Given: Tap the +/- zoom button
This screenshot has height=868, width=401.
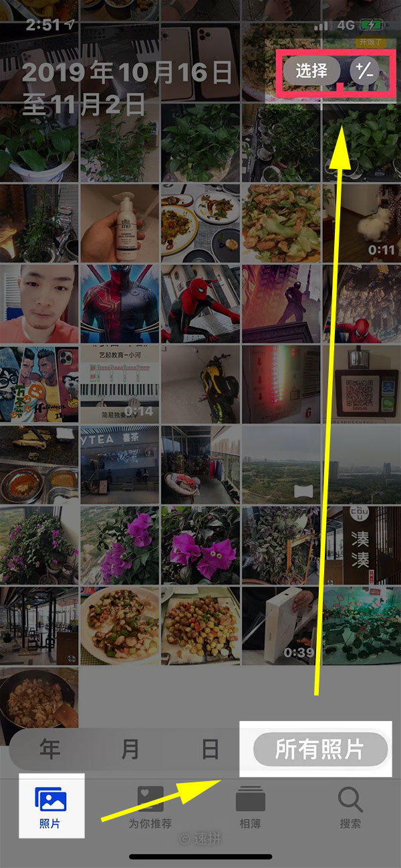Looking at the screenshot, I should pos(364,70).
